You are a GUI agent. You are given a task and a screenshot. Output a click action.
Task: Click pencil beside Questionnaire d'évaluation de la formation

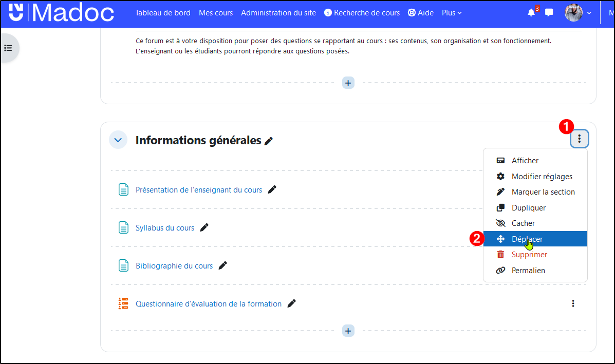pyautogui.click(x=291, y=303)
